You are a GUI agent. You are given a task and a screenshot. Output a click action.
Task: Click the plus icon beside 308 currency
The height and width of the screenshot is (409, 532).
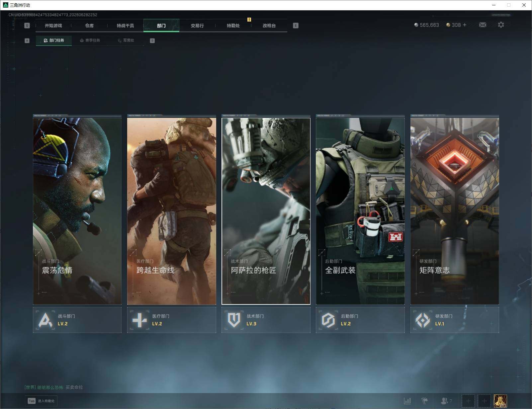click(465, 25)
